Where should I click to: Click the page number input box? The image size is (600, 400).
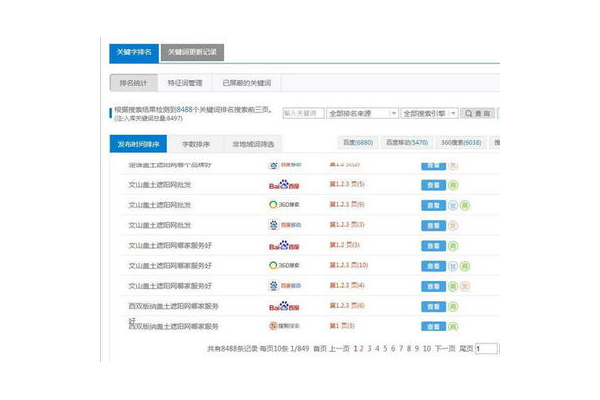487,349
